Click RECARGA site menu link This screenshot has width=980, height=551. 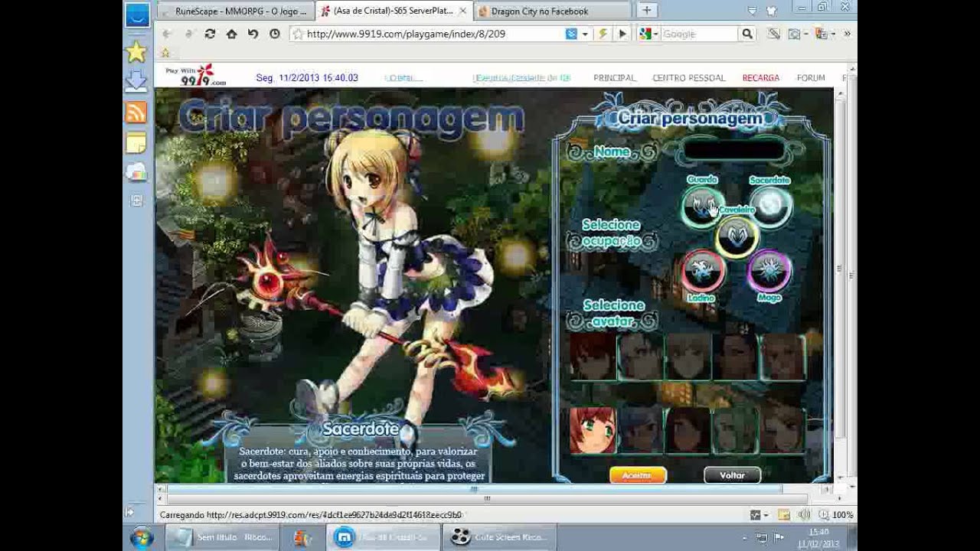click(x=761, y=78)
